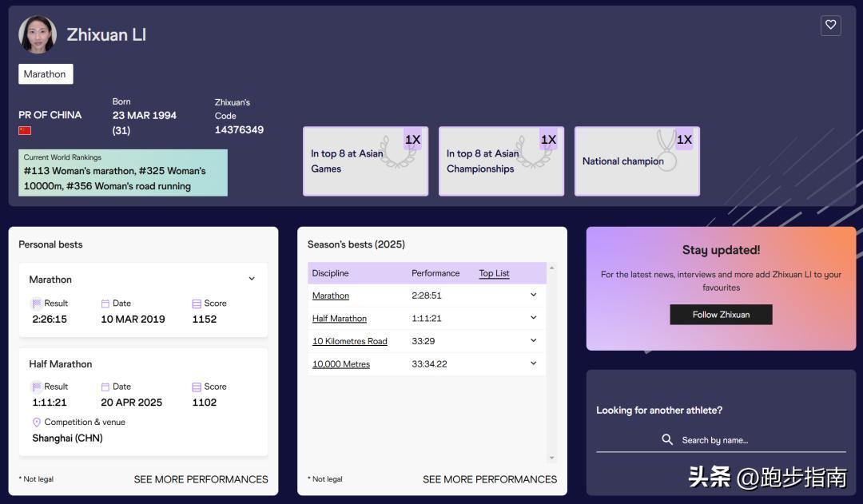
Task: Open the Top List column link
Action: (x=494, y=273)
